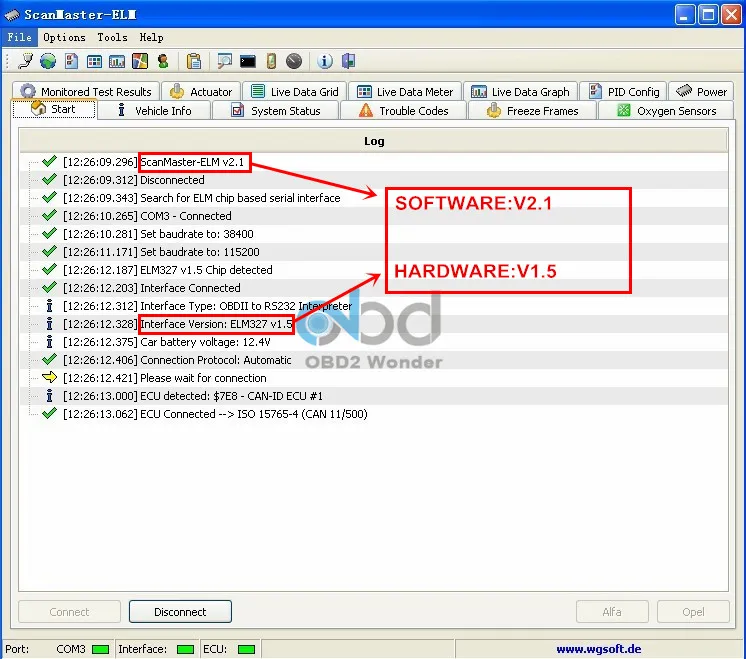Click the dark round gauge toolbar icon
Screen dimensions: 746x659
pyautogui.click(x=294, y=61)
